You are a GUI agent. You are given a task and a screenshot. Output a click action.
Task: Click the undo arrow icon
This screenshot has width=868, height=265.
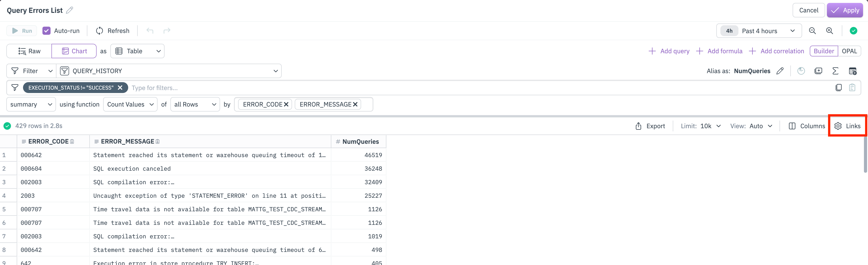point(150,31)
